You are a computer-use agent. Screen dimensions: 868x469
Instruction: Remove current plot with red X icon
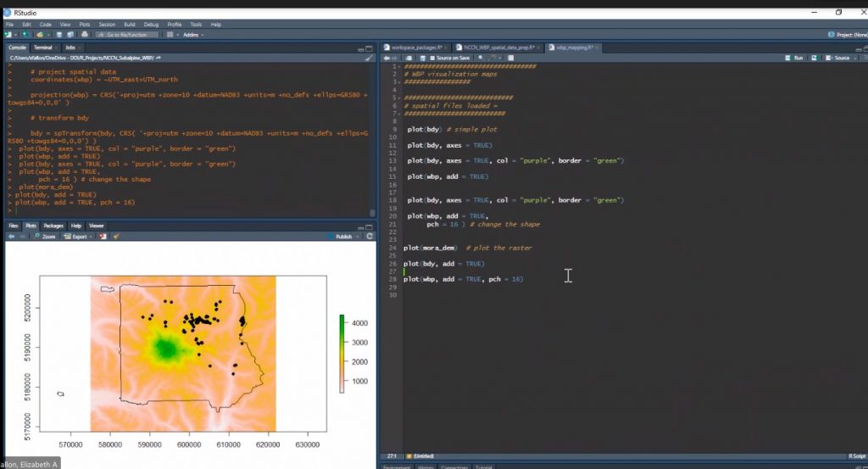click(x=103, y=237)
